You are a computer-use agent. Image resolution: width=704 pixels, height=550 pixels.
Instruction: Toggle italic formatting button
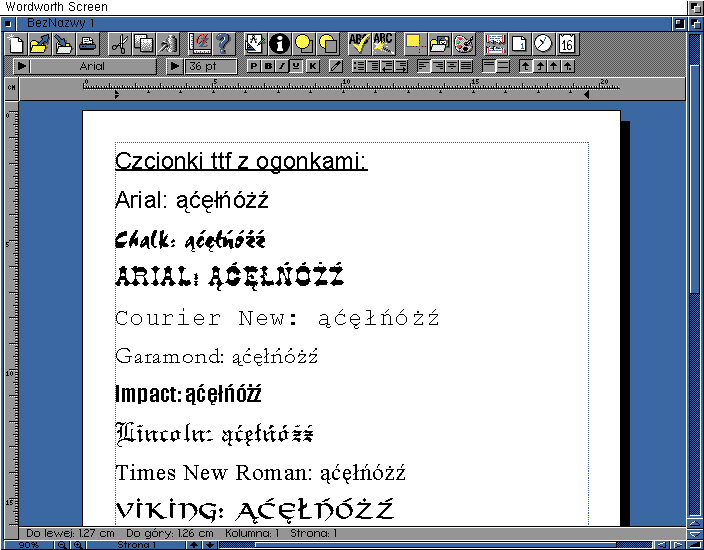click(x=282, y=66)
